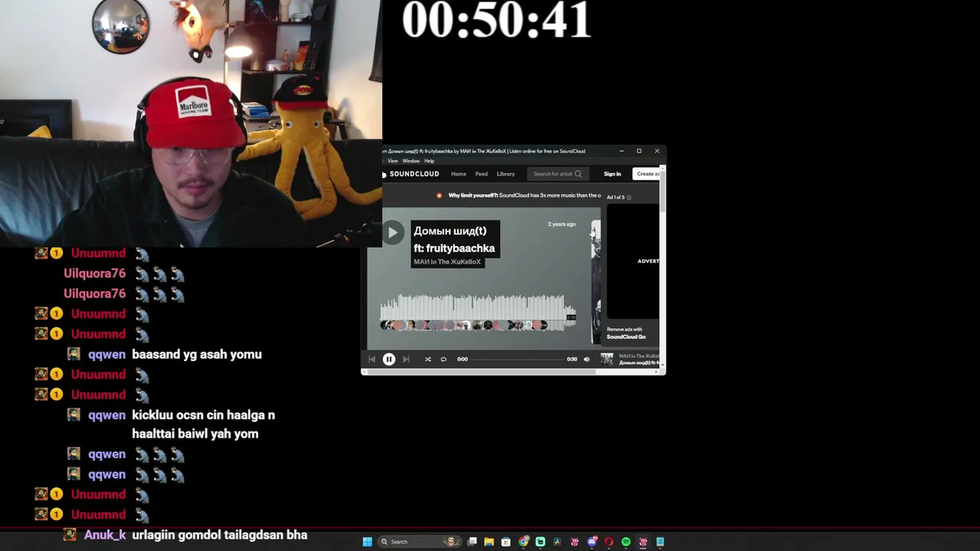Pause playback in the bottom player bar
Image resolution: width=980 pixels, height=551 pixels.
tap(389, 359)
